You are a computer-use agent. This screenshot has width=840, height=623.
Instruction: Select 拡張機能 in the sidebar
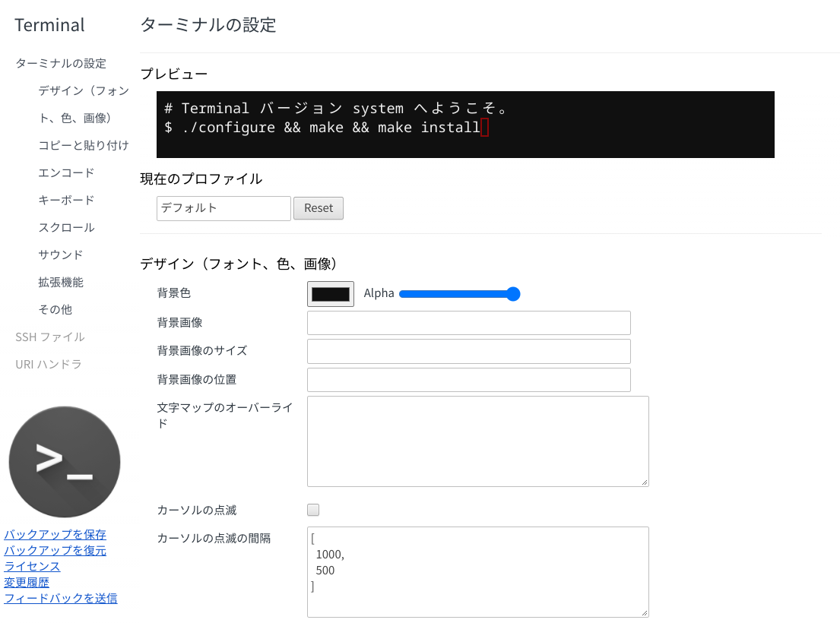pyautogui.click(x=61, y=282)
